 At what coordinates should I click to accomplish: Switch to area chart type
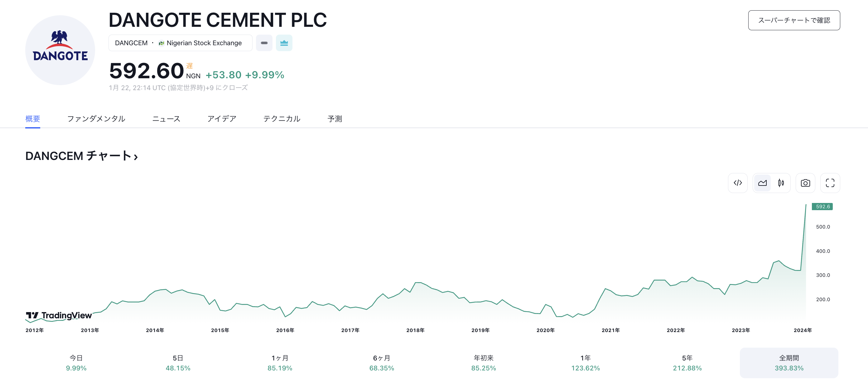click(762, 183)
